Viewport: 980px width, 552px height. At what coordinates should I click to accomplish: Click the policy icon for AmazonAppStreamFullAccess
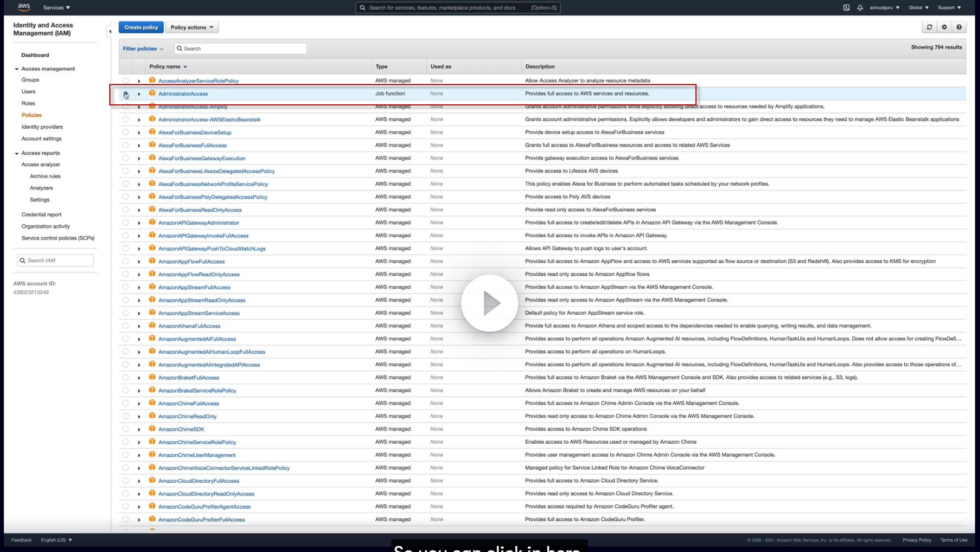[152, 287]
